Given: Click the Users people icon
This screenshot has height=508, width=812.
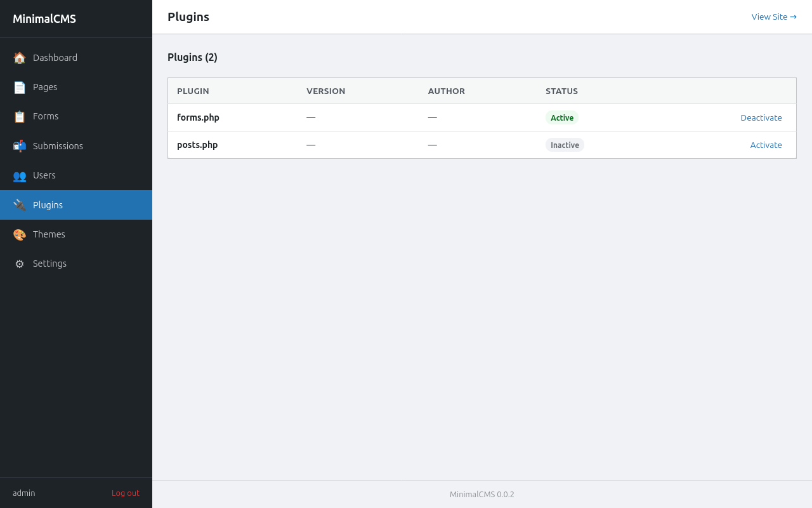Looking at the screenshot, I should click(x=20, y=176).
